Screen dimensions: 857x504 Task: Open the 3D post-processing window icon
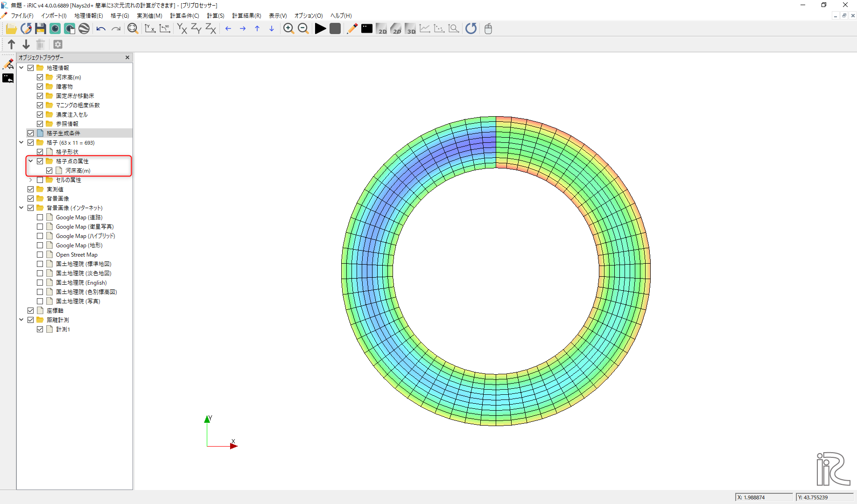[410, 29]
